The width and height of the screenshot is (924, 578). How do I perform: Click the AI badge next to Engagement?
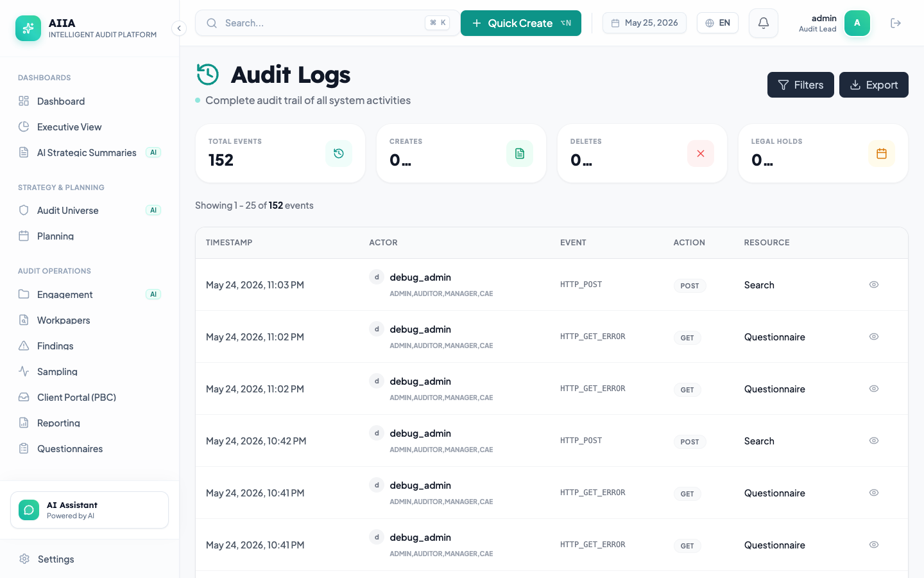(x=153, y=294)
